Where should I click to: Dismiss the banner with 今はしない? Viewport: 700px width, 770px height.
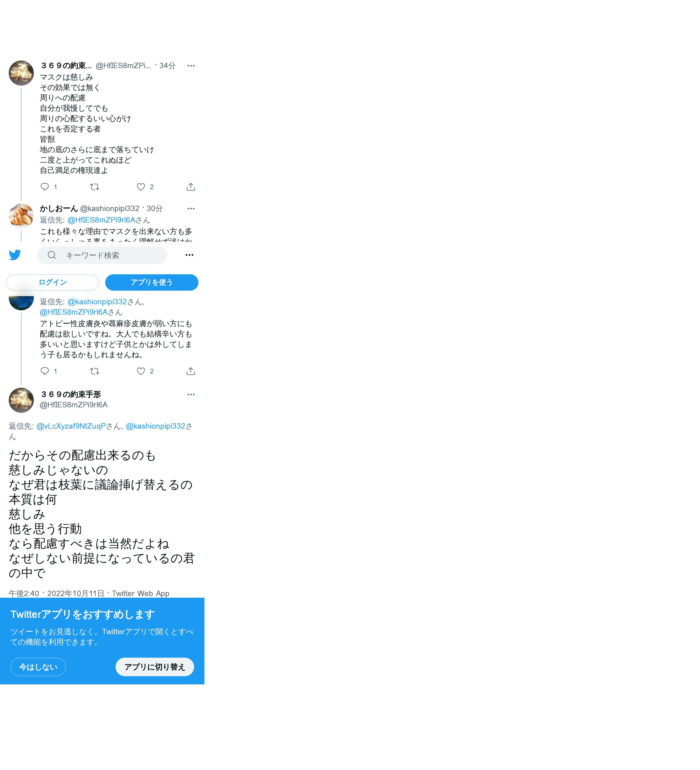[38, 667]
